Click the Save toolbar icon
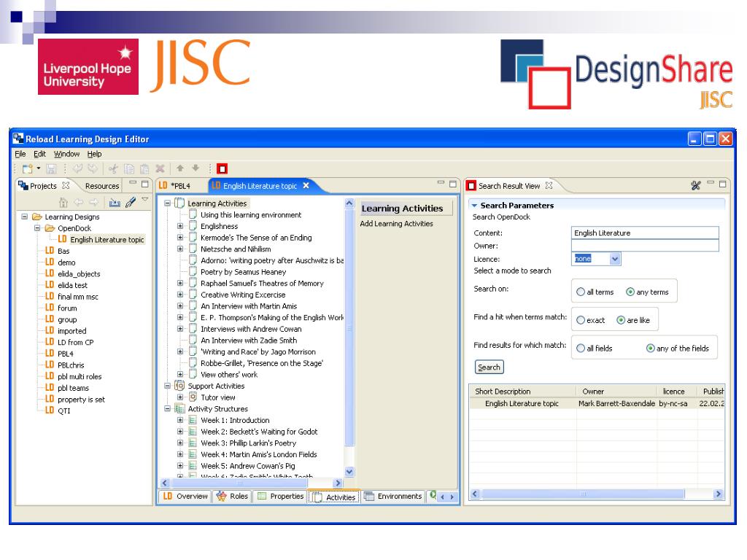747x560 pixels. tap(52, 168)
